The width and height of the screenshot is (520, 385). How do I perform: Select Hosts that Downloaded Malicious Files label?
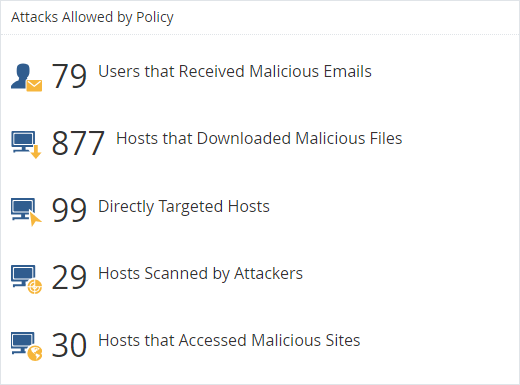pyautogui.click(x=259, y=138)
